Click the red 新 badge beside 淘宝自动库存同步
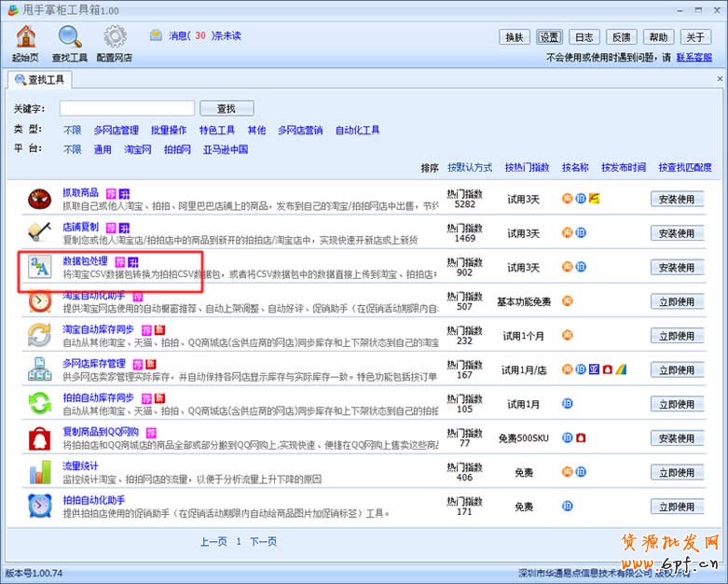Screen dimensions: 728x584 159,330
